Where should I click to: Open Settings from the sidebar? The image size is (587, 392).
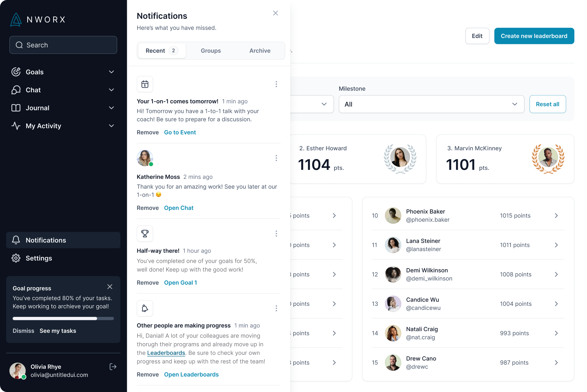[39, 258]
